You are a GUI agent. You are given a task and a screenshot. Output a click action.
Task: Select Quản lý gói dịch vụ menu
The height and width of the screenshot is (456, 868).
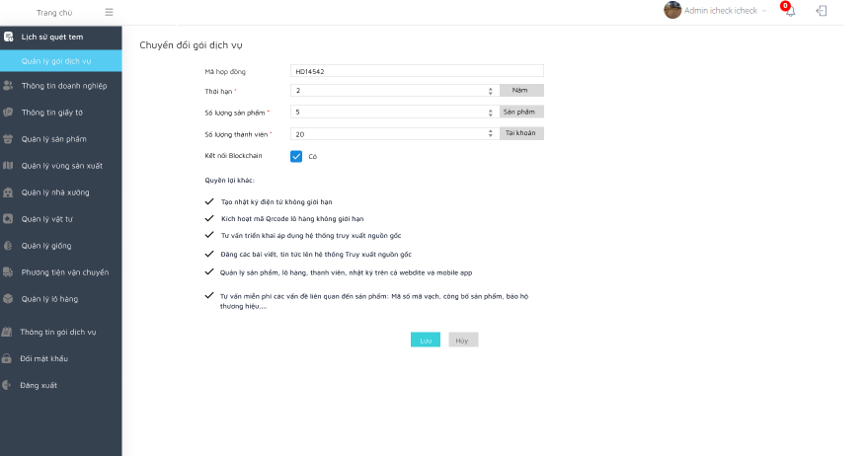[x=61, y=61]
